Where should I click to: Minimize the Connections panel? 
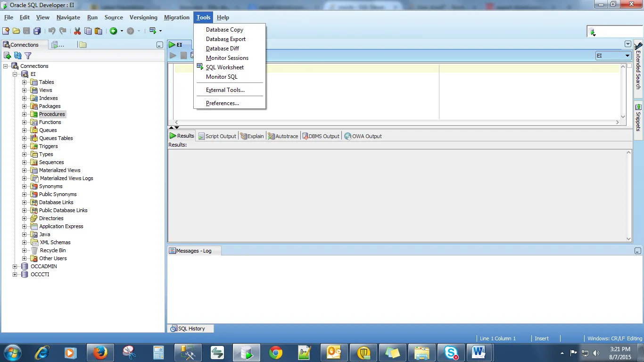160,45
